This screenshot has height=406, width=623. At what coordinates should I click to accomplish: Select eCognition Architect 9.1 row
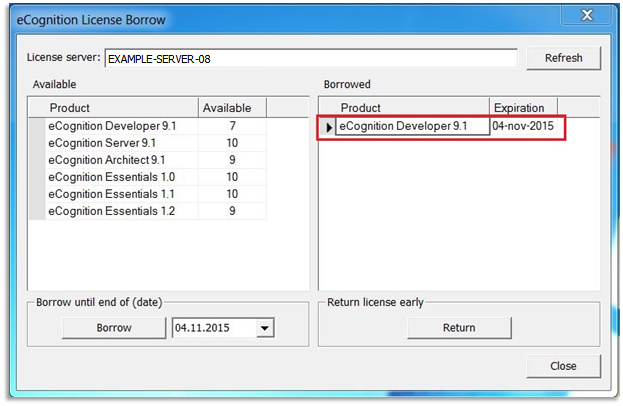(x=122, y=160)
